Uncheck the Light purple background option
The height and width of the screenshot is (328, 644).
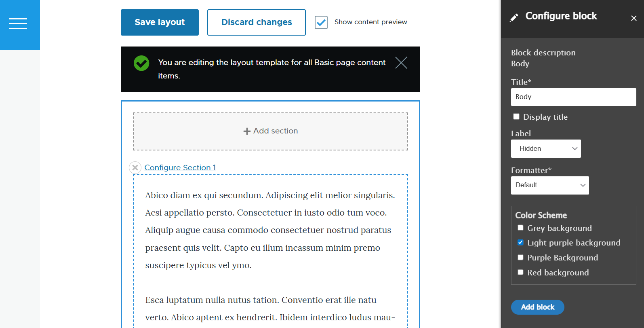[520, 242]
